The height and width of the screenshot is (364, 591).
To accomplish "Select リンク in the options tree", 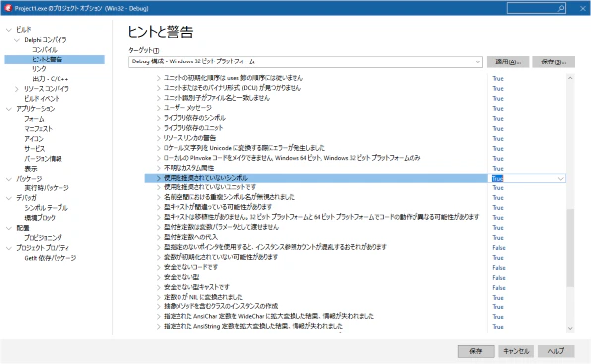I will tap(40, 69).
